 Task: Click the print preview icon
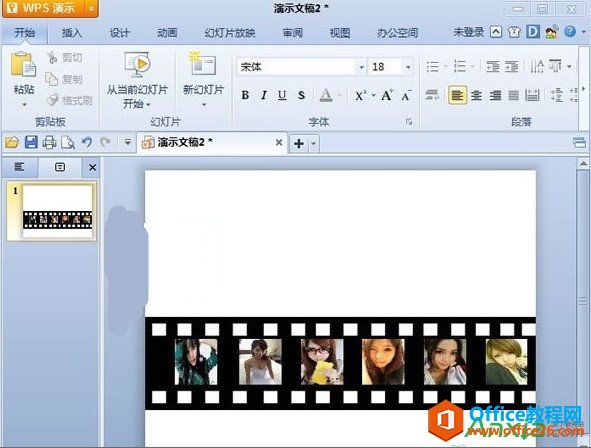[68, 142]
